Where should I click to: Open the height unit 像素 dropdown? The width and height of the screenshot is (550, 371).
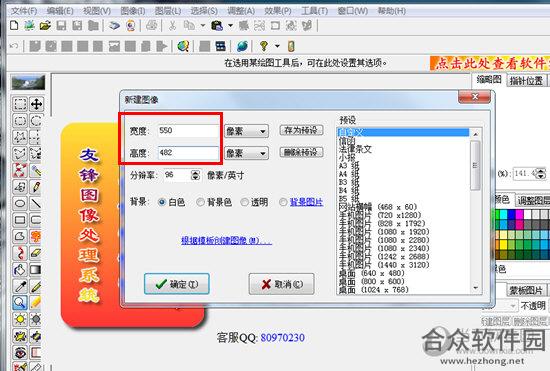(246, 153)
